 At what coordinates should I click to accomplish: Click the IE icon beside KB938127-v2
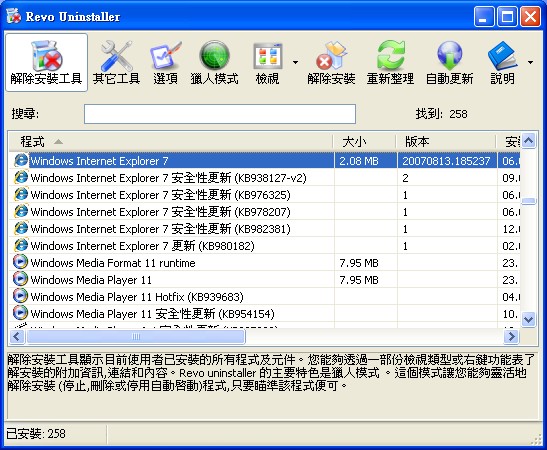pos(21,177)
